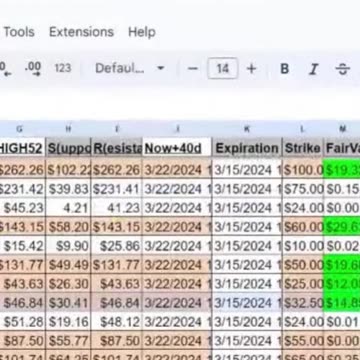
Task: Open the Help menu
Action: click(142, 32)
